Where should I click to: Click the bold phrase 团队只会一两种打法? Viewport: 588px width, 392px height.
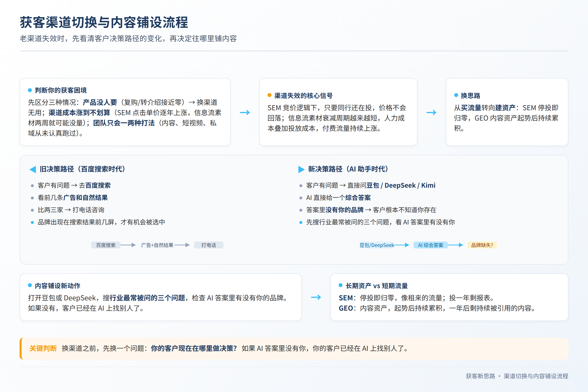(124, 123)
